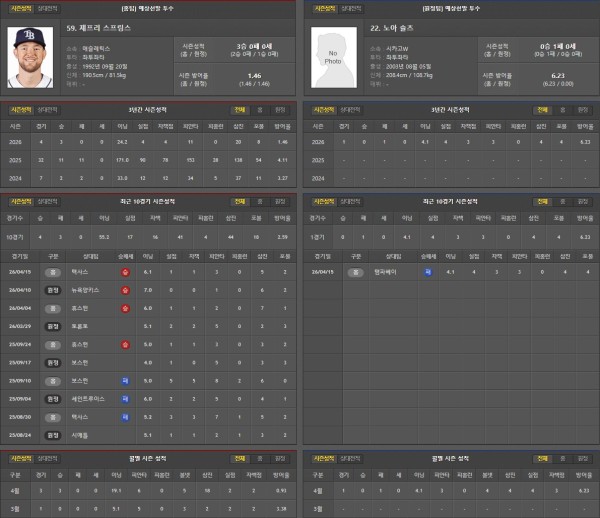Click pitcher name 59. 제프리 스프링스

click(99, 27)
